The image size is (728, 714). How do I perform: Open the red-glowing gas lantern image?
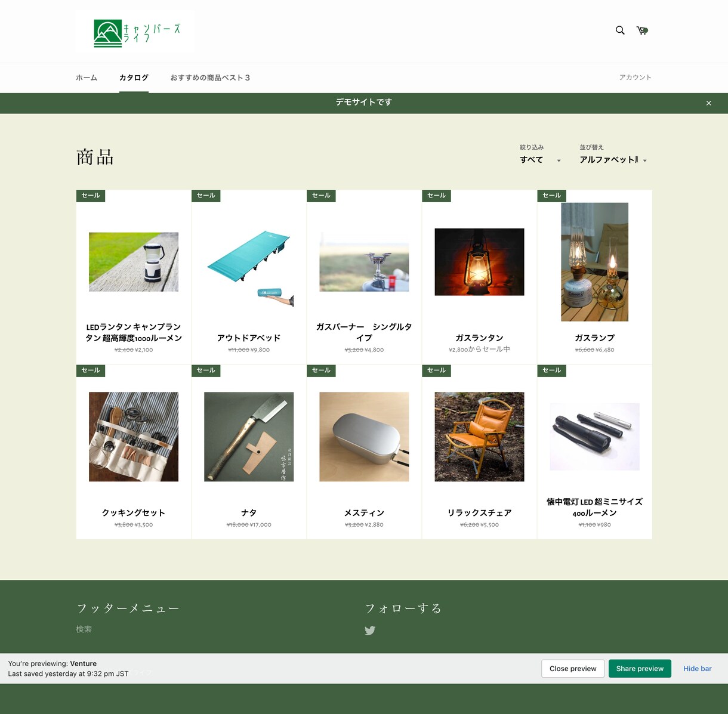click(479, 262)
